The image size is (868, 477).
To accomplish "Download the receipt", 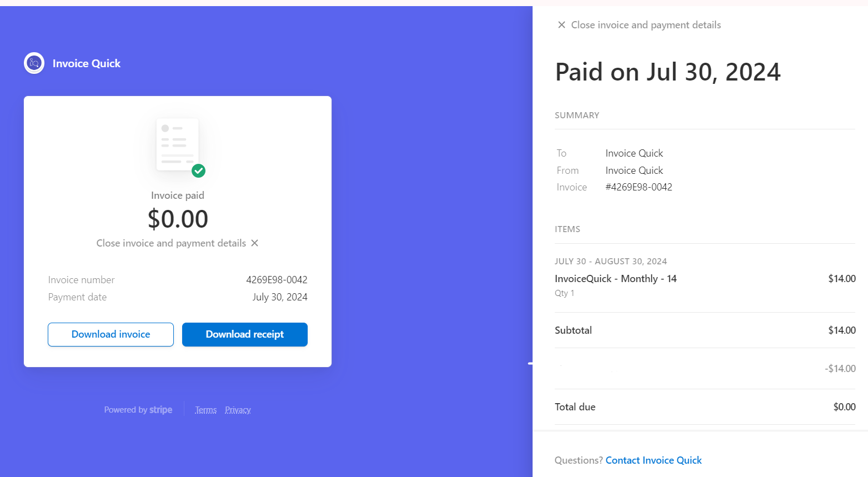I will (x=245, y=334).
